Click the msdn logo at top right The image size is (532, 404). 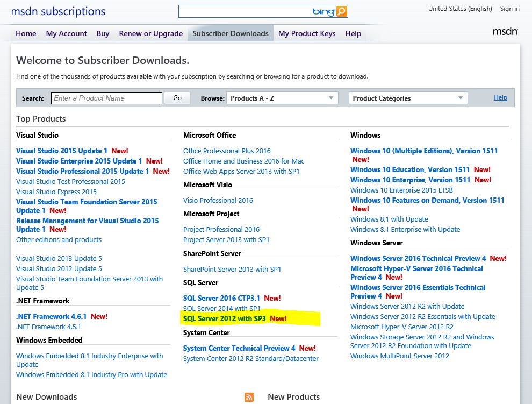click(x=505, y=32)
